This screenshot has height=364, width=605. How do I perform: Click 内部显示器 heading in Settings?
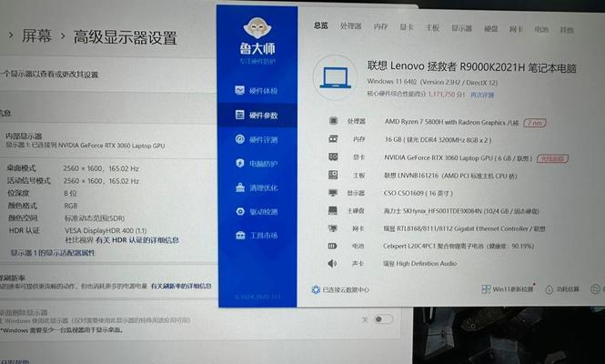pyautogui.click(x=24, y=136)
